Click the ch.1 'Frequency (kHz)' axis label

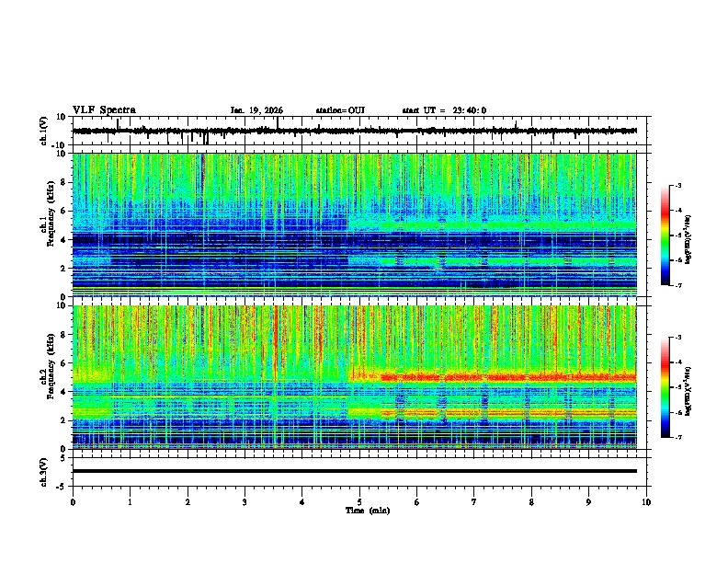(51, 214)
